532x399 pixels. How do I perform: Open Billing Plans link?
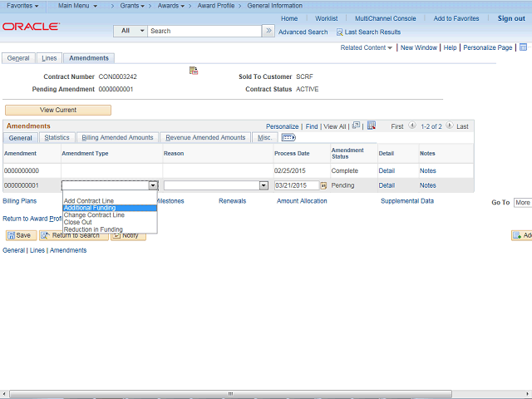point(19,201)
